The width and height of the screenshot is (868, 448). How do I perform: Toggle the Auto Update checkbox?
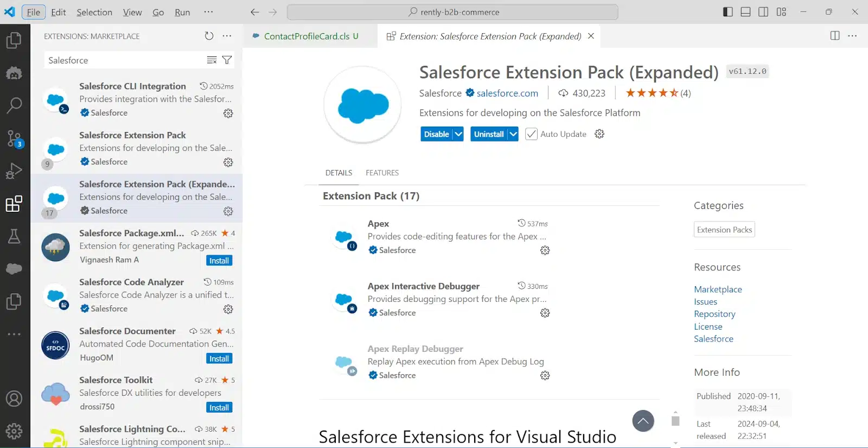(531, 134)
